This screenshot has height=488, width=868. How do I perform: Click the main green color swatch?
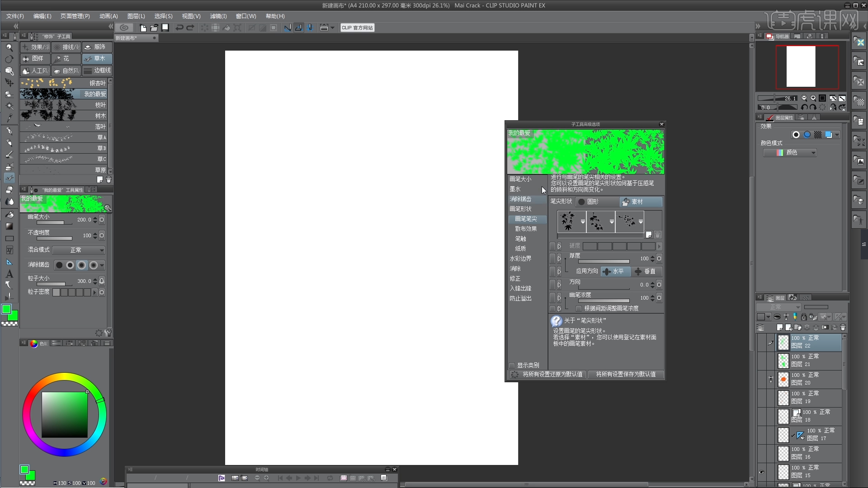6,310
